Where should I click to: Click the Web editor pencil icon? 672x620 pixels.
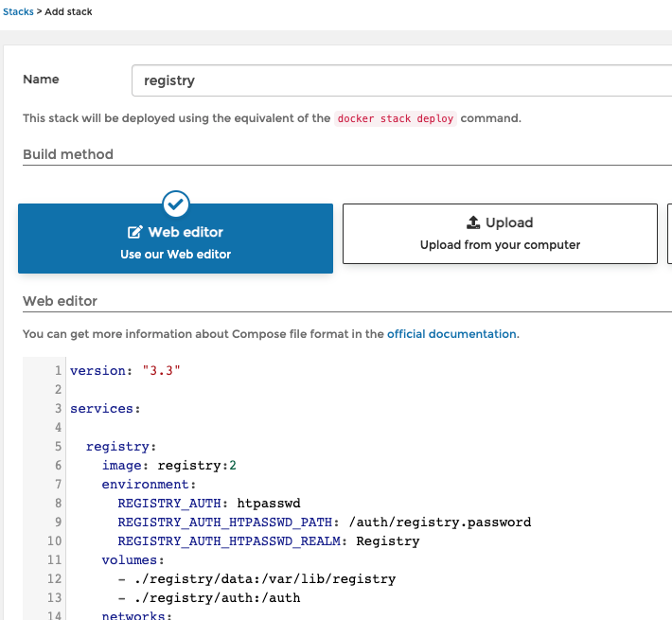134,232
